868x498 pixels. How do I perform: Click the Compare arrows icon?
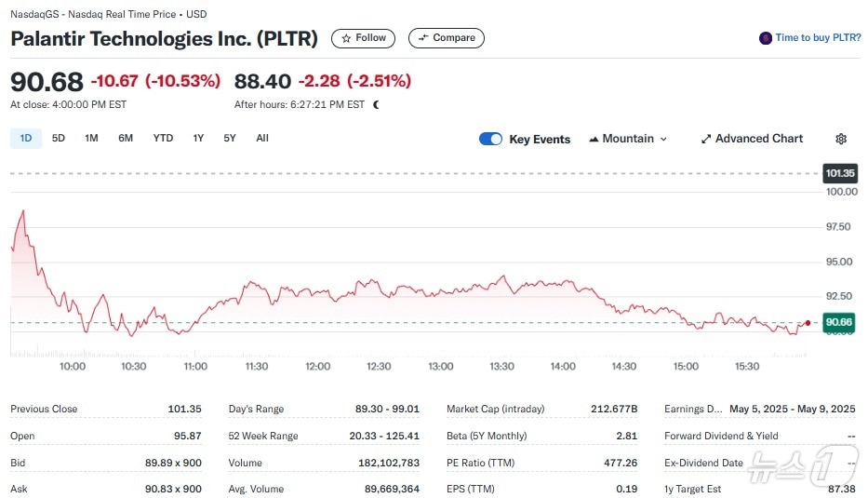pos(424,38)
